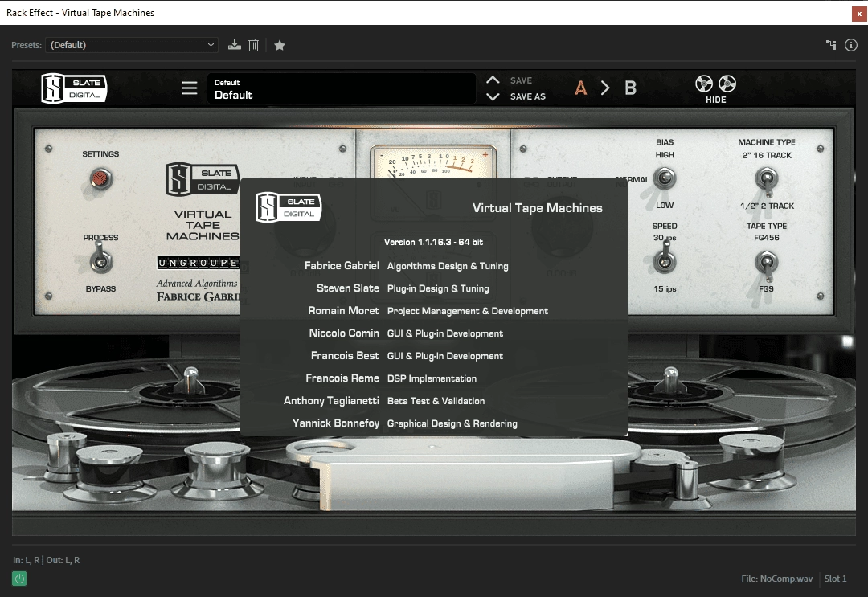Click the Yannick Bonnefoy credit name
868x597 pixels.
(x=335, y=423)
